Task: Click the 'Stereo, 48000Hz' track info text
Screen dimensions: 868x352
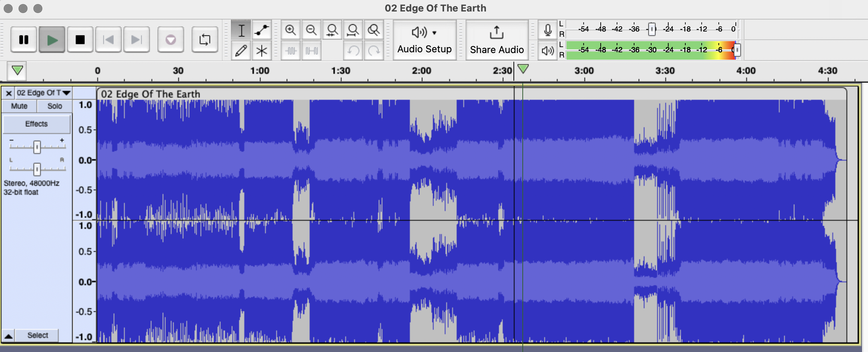Action: 32,183
